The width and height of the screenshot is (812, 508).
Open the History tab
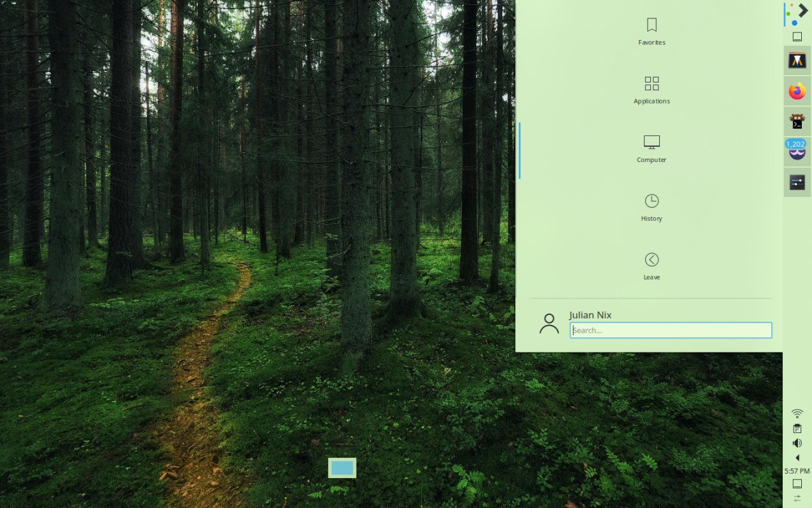pos(652,208)
